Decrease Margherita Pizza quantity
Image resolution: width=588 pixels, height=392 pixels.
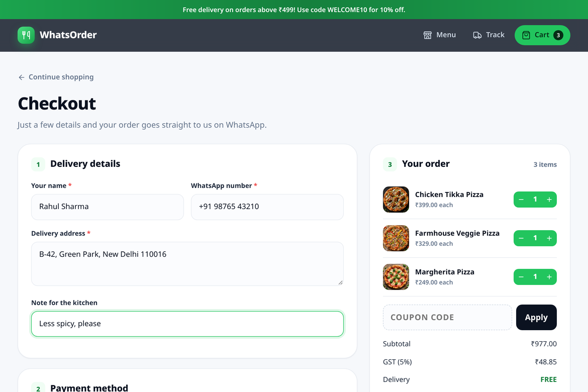click(x=521, y=277)
